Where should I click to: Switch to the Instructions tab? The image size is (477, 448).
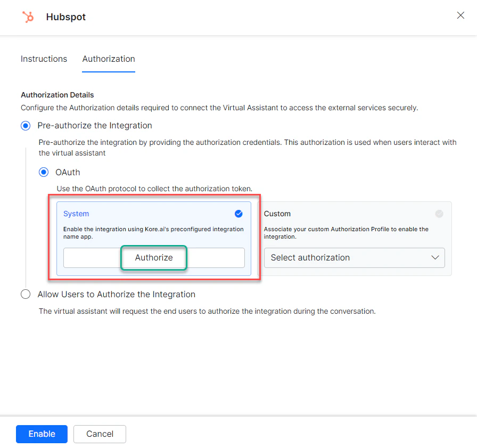[x=44, y=59]
